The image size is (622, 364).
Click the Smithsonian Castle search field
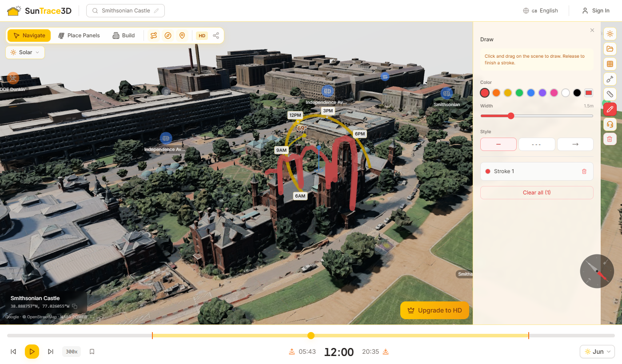pos(125,11)
